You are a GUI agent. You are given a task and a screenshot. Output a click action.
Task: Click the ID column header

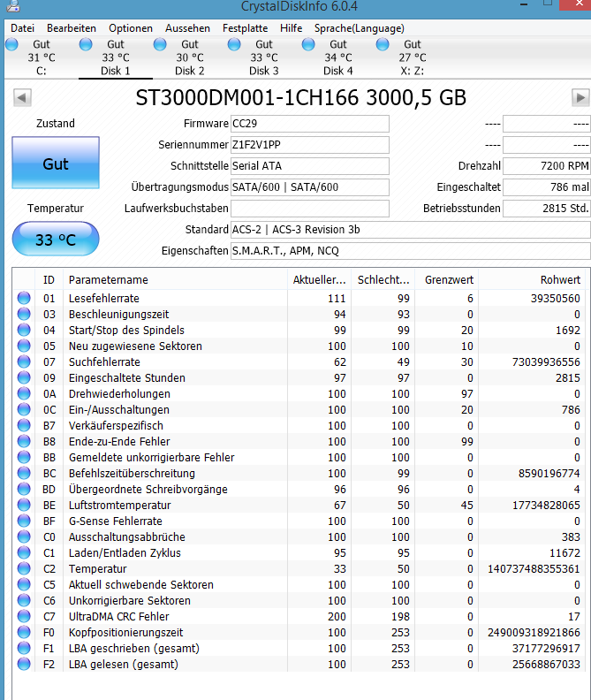(49, 280)
